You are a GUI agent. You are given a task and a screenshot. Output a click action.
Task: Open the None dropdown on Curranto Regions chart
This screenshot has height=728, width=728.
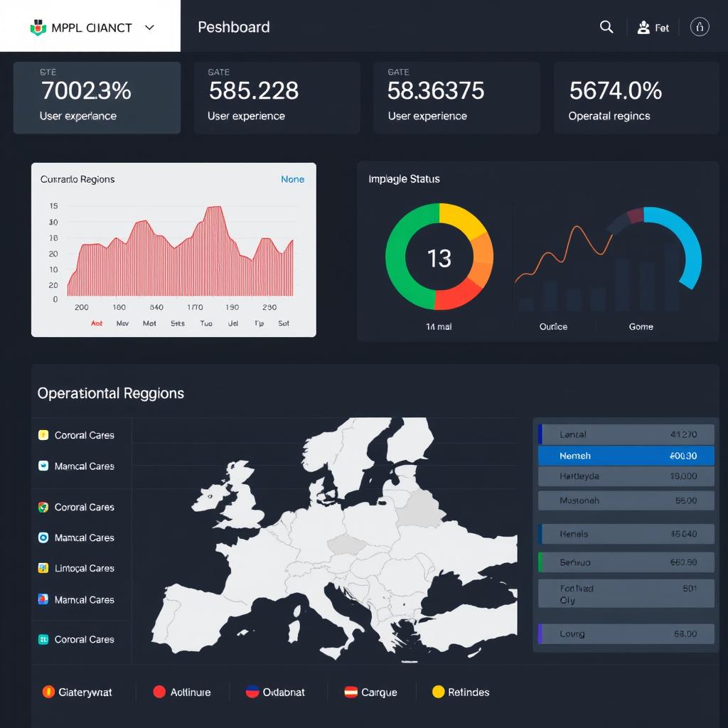coord(292,179)
